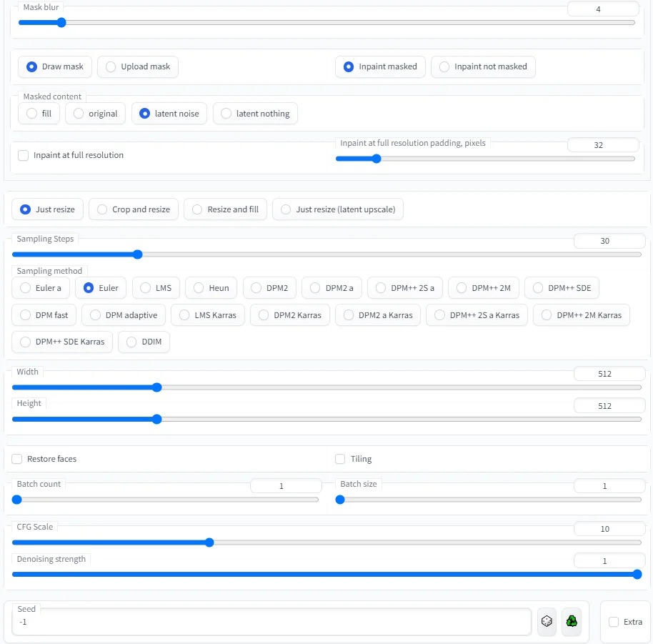
Task: Choose the DPM adaptive sampler
Action: 96,315
